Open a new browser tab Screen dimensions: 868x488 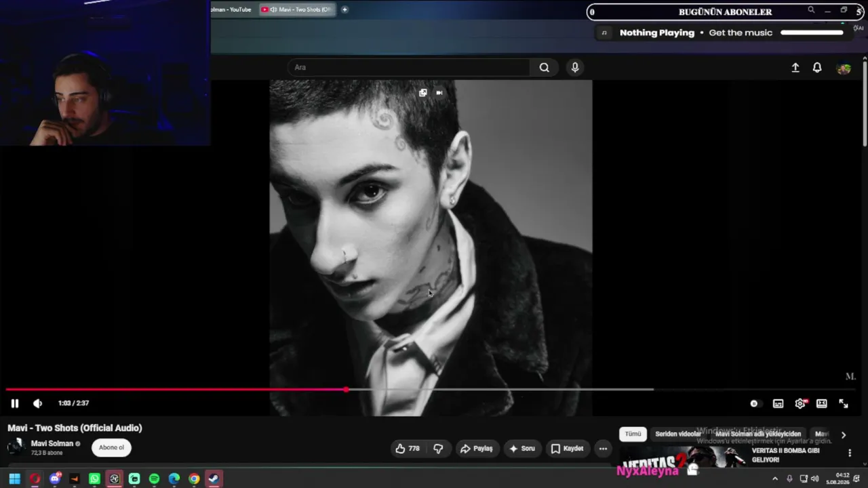[344, 9]
